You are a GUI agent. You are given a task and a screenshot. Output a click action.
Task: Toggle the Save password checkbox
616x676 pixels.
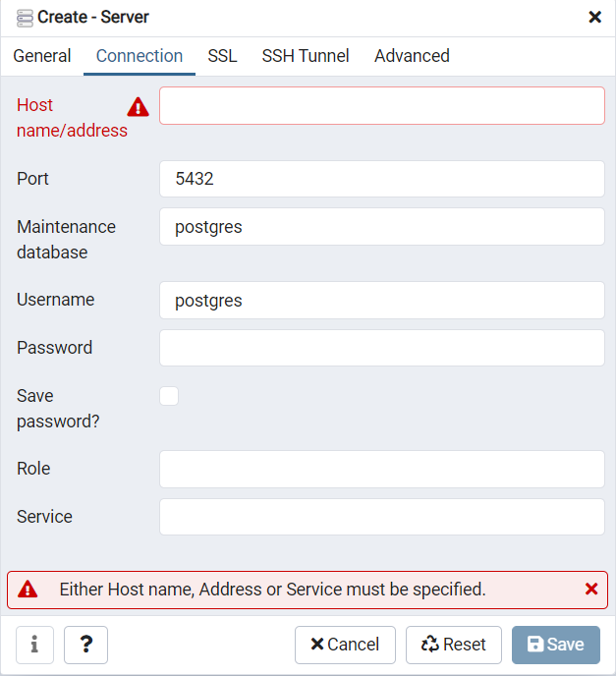point(169,396)
